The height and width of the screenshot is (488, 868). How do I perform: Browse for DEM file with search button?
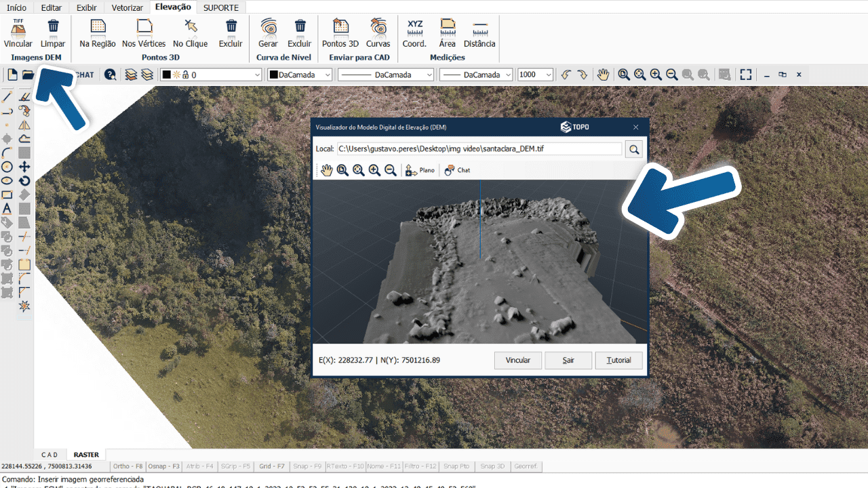coord(634,149)
